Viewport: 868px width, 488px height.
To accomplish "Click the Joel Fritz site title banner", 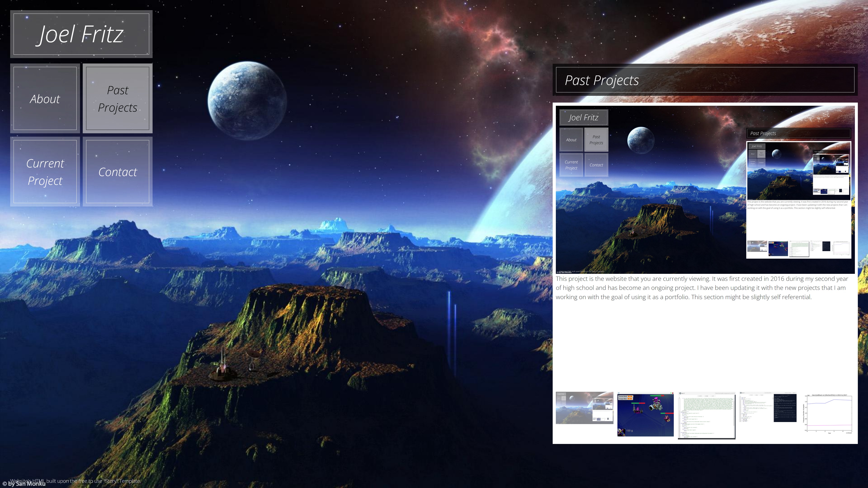I will coord(81,34).
